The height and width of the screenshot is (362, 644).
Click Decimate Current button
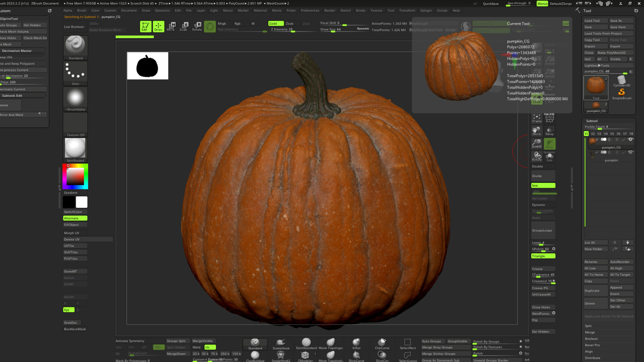pos(23,89)
